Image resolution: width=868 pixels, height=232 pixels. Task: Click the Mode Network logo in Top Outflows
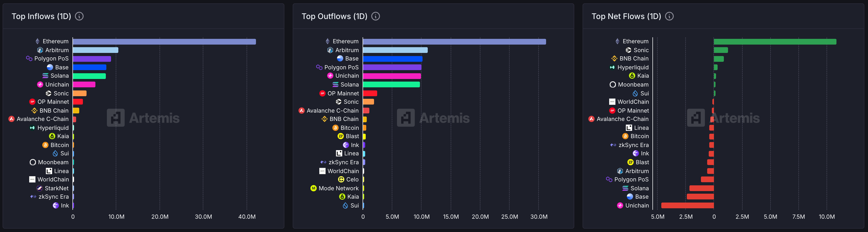(313, 188)
